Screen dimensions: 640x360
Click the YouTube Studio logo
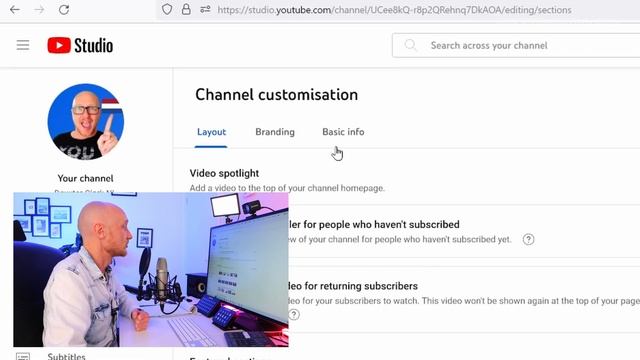tap(80, 45)
